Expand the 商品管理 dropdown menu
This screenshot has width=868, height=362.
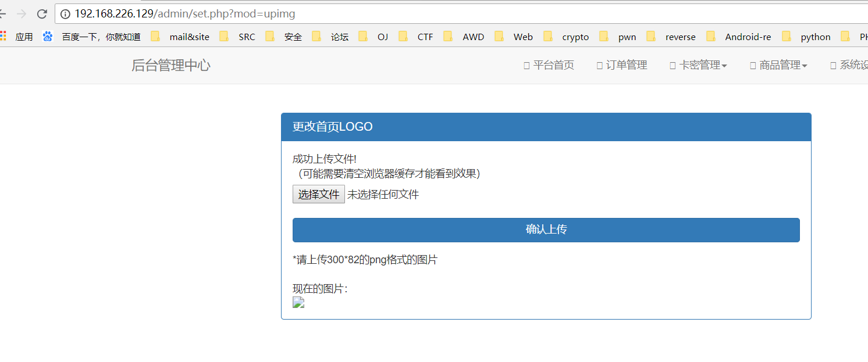(779, 65)
